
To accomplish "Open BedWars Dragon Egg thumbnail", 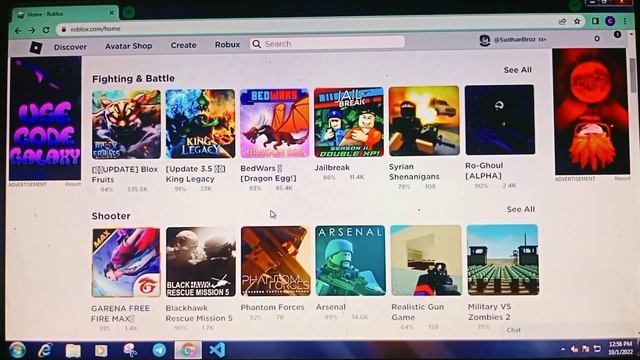I will 275,123.
